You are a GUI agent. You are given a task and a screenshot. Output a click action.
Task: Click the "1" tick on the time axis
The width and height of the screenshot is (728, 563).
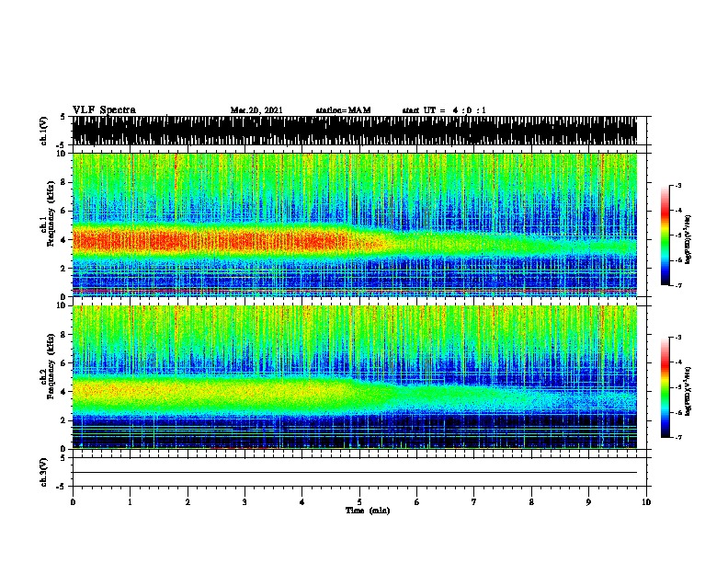(x=130, y=502)
